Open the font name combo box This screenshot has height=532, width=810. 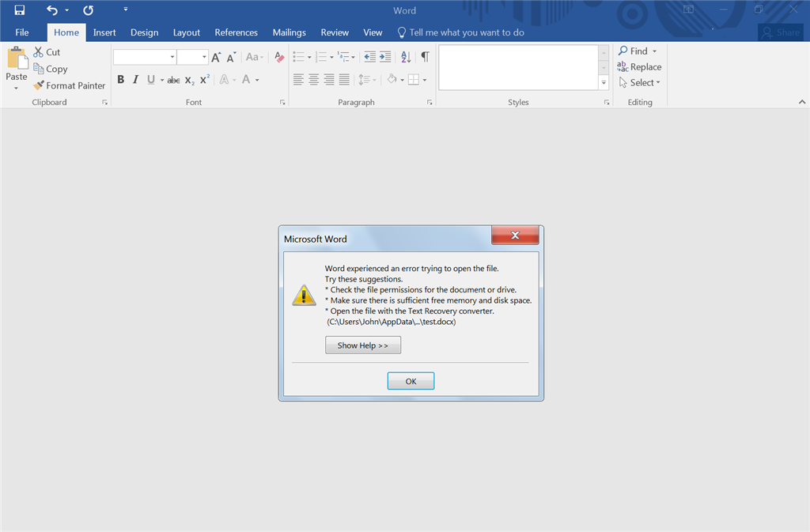click(x=146, y=57)
